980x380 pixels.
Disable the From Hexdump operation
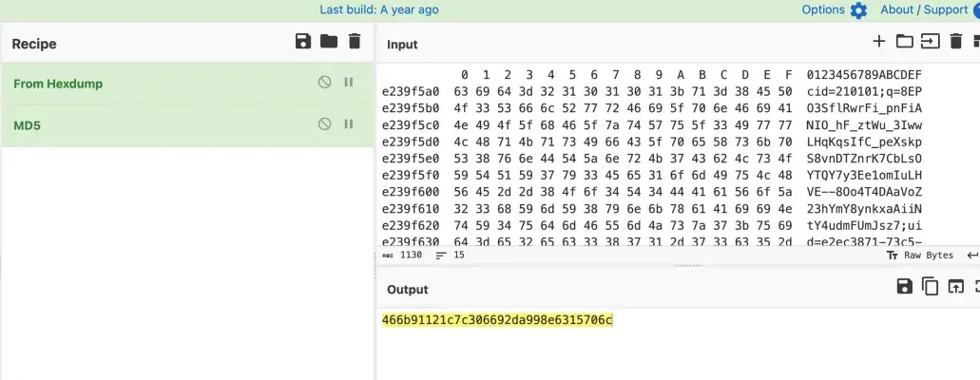click(325, 83)
